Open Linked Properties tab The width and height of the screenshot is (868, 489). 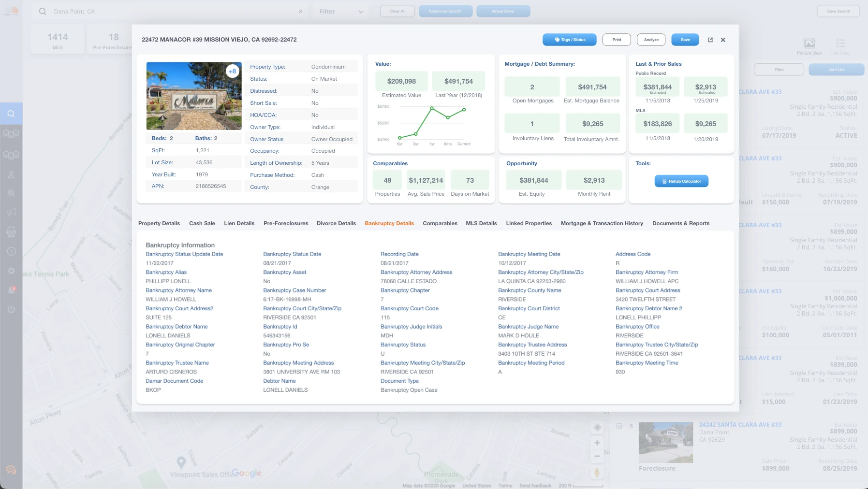click(529, 223)
